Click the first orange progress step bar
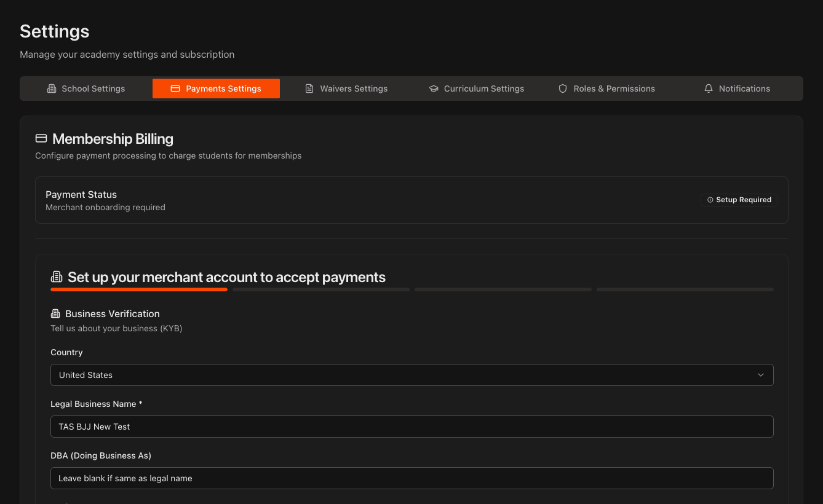The width and height of the screenshot is (823, 504). click(x=139, y=289)
